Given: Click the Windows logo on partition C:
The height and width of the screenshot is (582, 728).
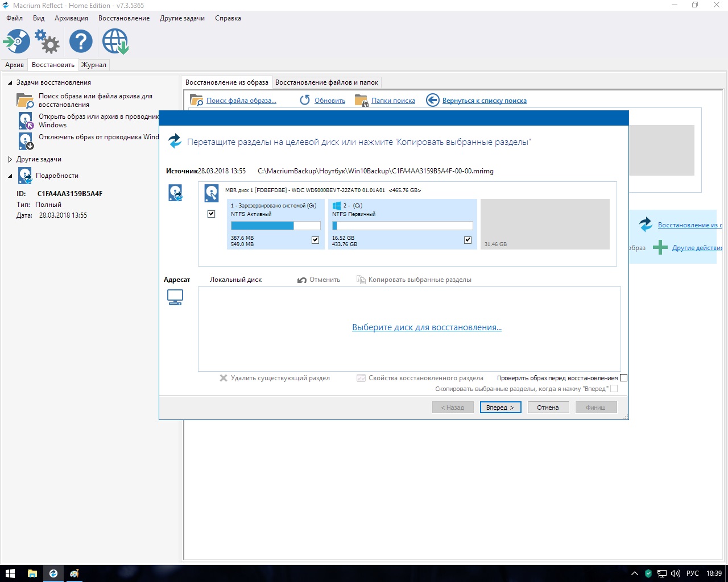Looking at the screenshot, I should (337, 205).
